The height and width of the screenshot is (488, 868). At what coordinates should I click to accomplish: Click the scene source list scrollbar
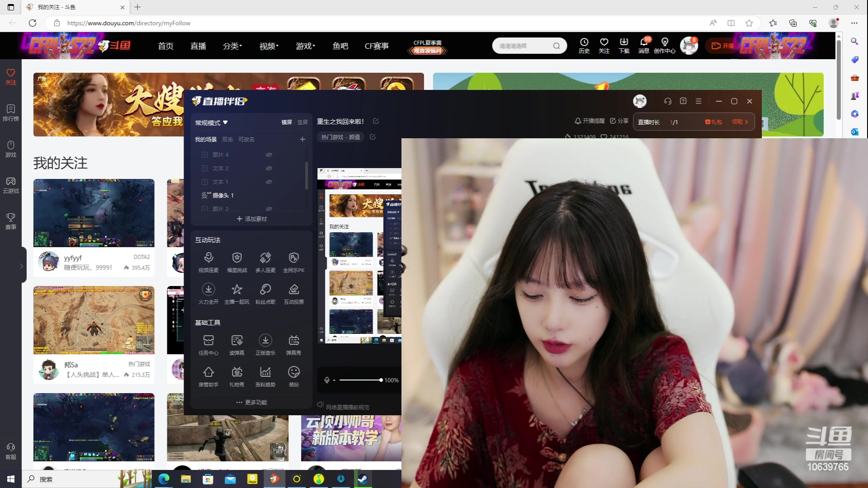point(307,176)
